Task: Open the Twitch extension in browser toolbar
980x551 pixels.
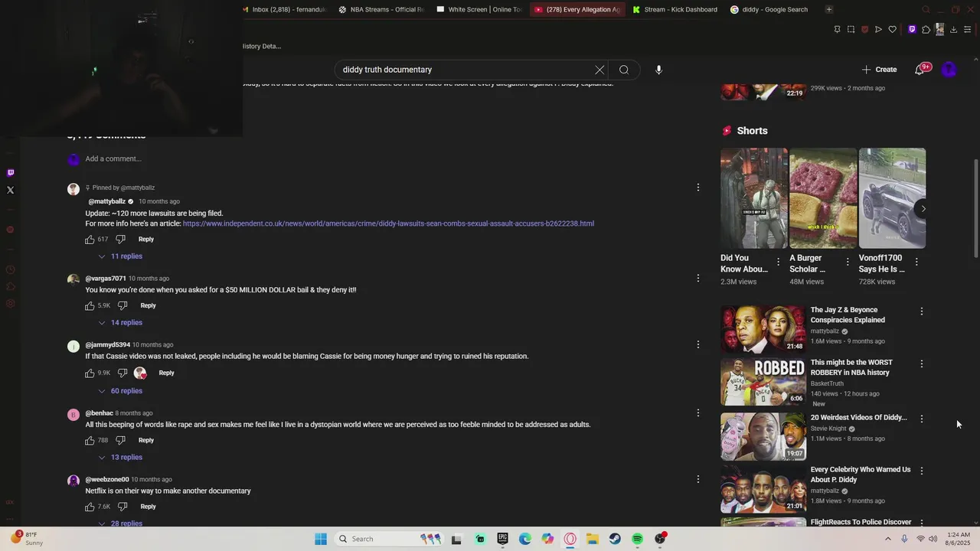Action: (912, 30)
